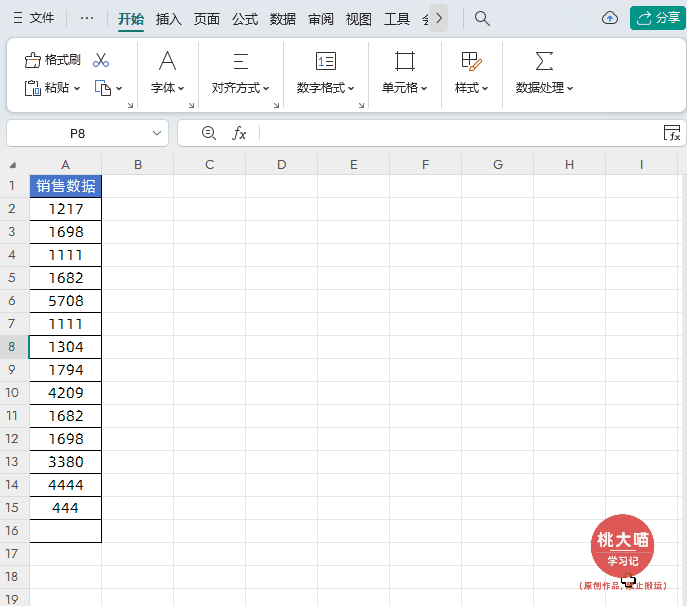Open the 数据 tab
Image resolution: width=687 pixels, height=606 pixels.
283,19
